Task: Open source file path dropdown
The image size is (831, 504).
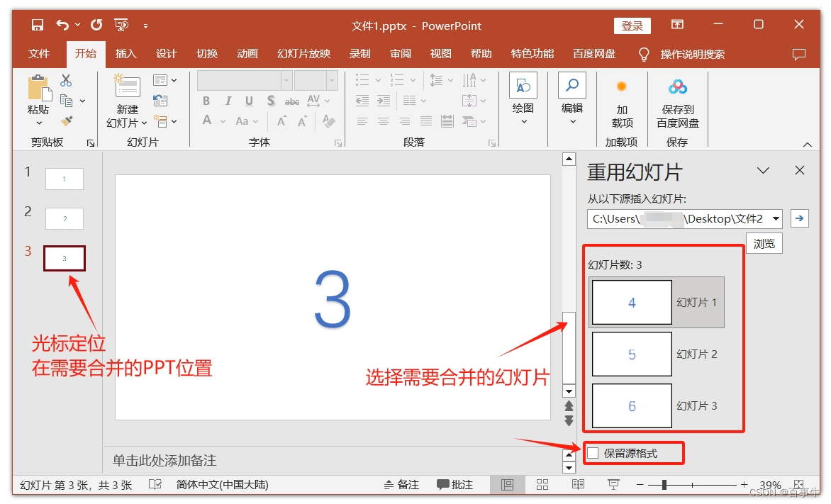Action: (x=776, y=218)
